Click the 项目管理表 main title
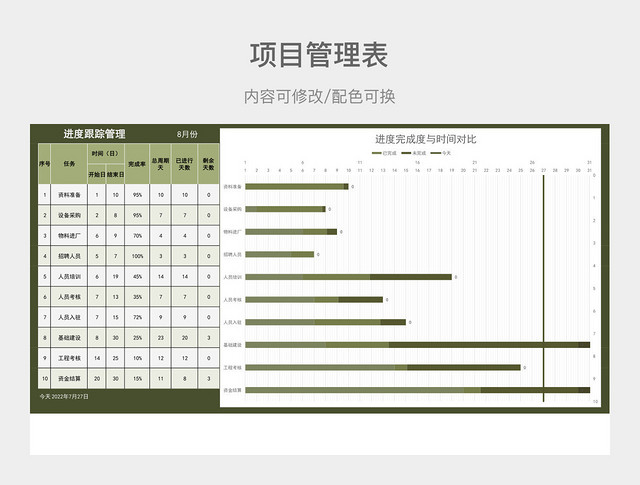Screen dimensions: 640x485 pos(319,55)
